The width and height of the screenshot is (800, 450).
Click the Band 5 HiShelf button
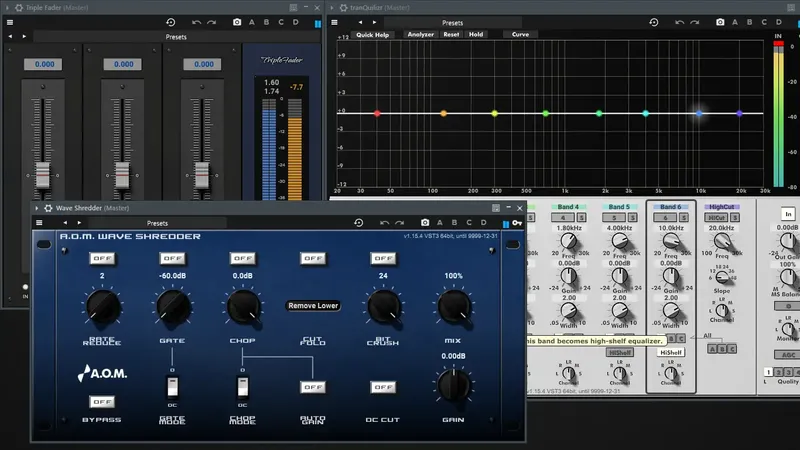click(619, 353)
